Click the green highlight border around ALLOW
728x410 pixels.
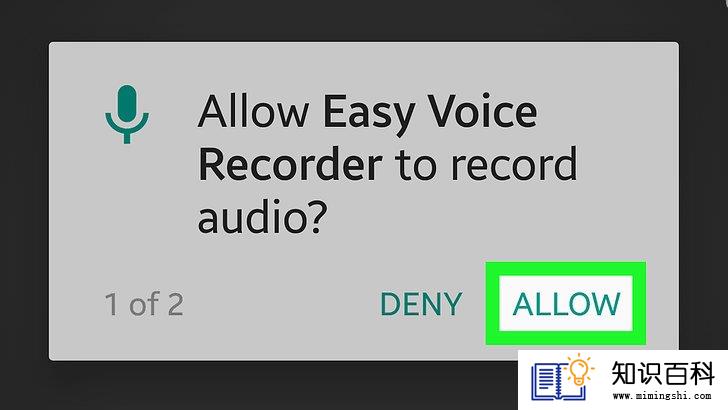coord(566,269)
